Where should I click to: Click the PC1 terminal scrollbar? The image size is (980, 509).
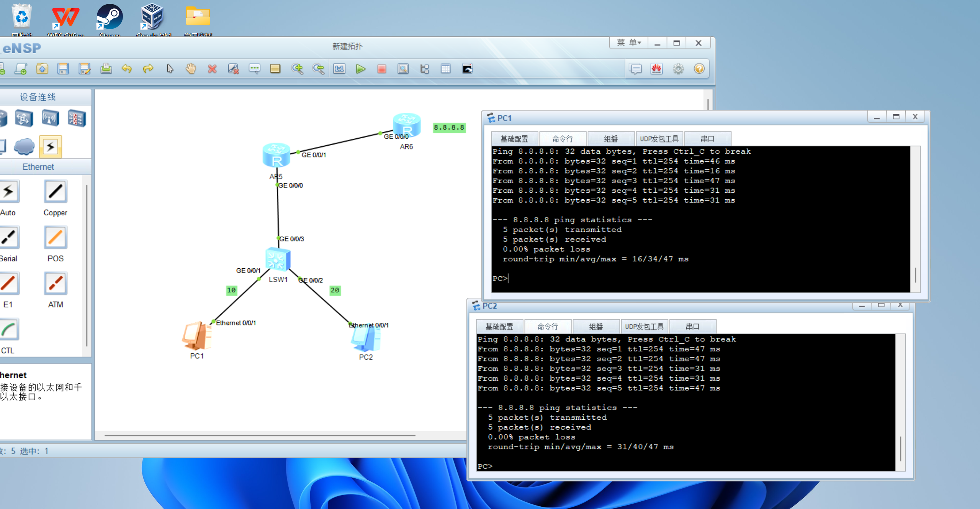click(915, 274)
